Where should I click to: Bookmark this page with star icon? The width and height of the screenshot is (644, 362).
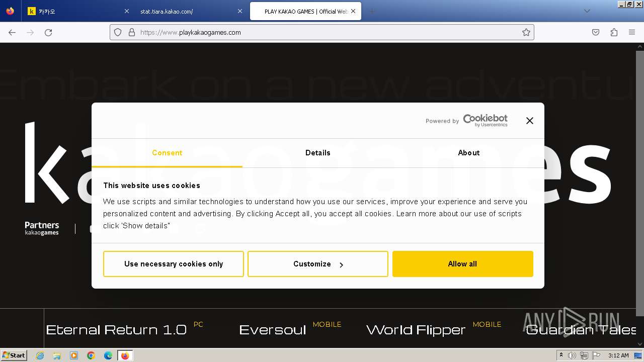pyautogui.click(x=526, y=32)
